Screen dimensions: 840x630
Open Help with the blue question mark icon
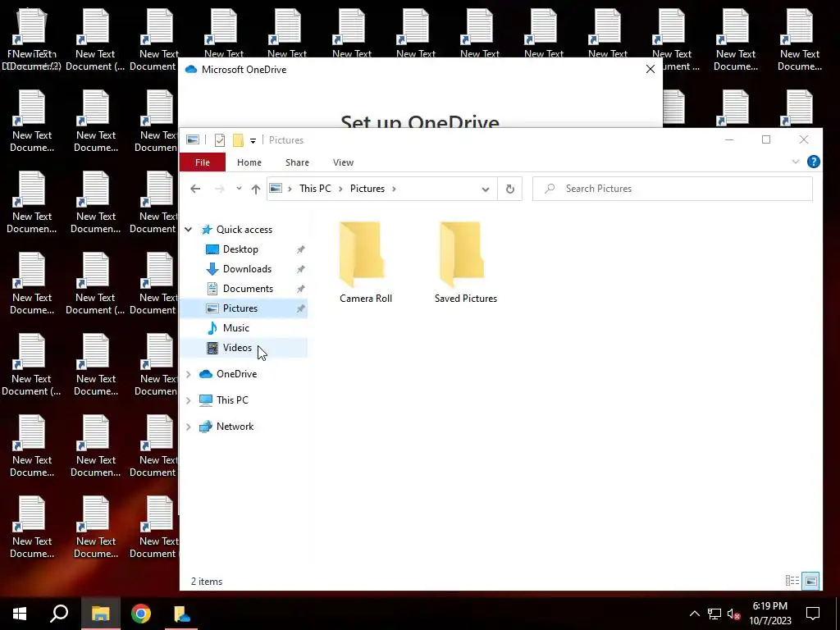pos(813,162)
